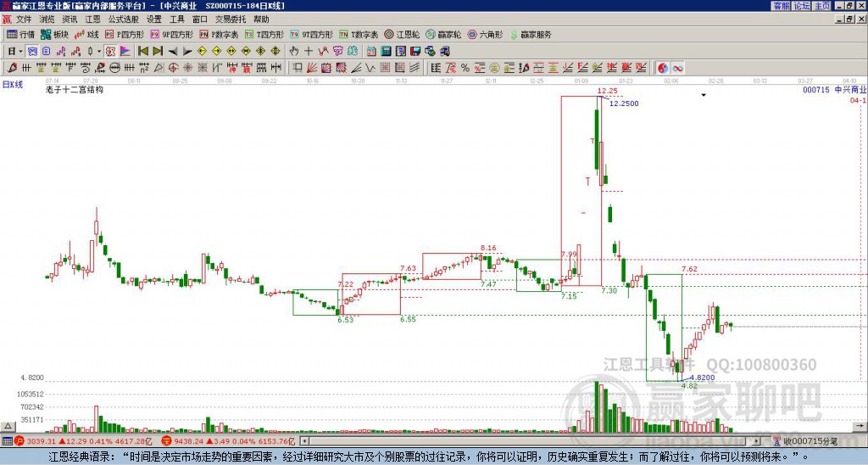Step chart right with the black arrow
This screenshot has width=868, height=465.
[187, 51]
